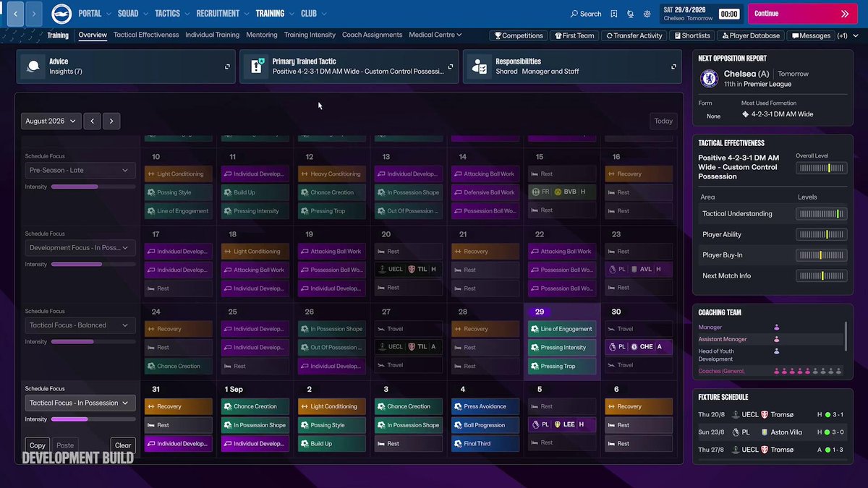This screenshot has width=868, height=488.
Task: Select Press Avoidance session on 4th
Action: (x=485, y=406)
